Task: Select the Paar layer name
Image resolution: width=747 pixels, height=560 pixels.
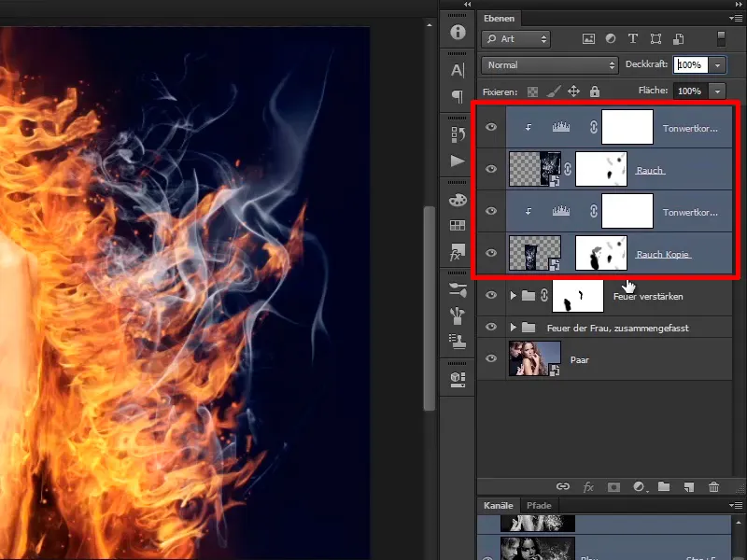Action: (579, 360)
